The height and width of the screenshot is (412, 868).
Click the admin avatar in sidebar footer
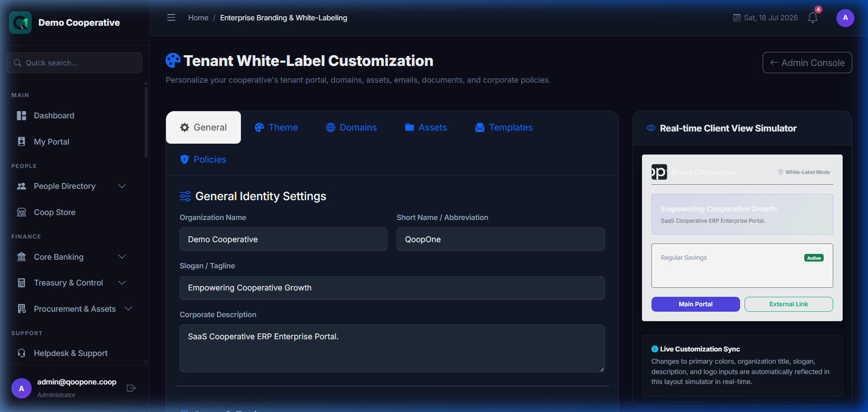[x=21, y=389]
